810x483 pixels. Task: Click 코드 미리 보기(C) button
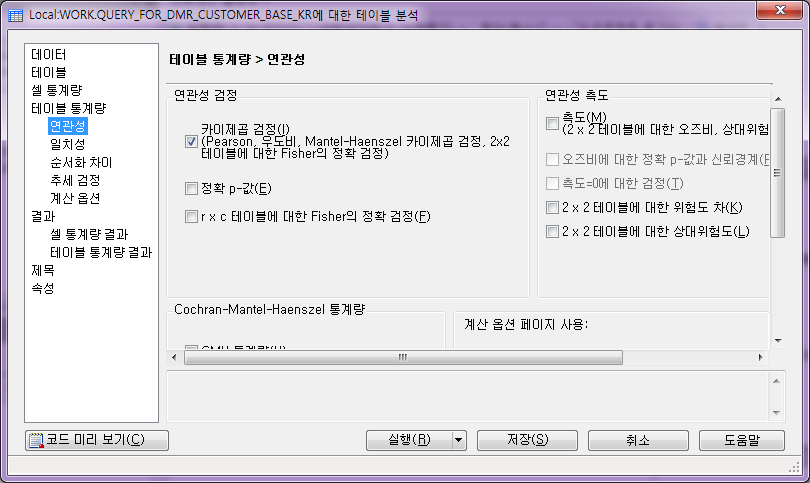pos(97,440)
